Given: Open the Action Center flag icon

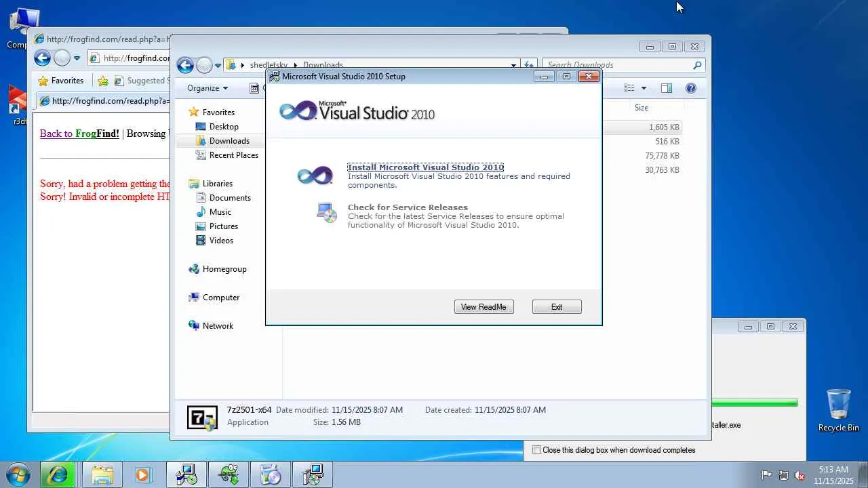Looking at the screenshot, I should click(766, 475).
